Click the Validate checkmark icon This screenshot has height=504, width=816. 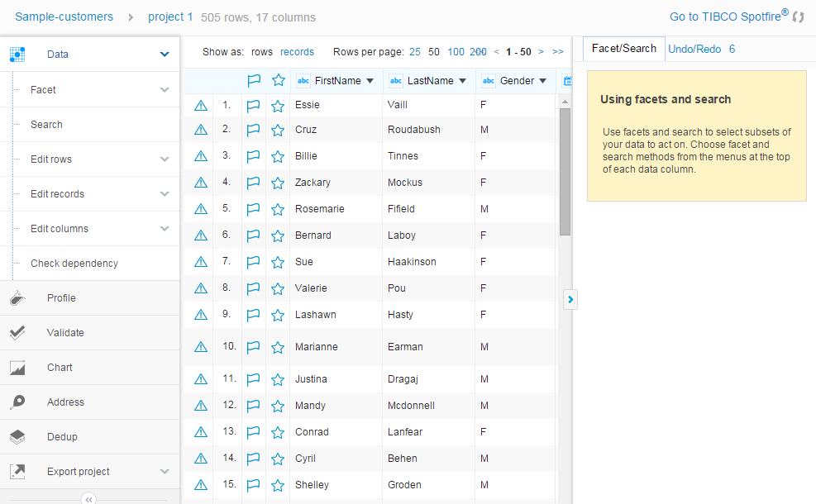tap(18, 333)
